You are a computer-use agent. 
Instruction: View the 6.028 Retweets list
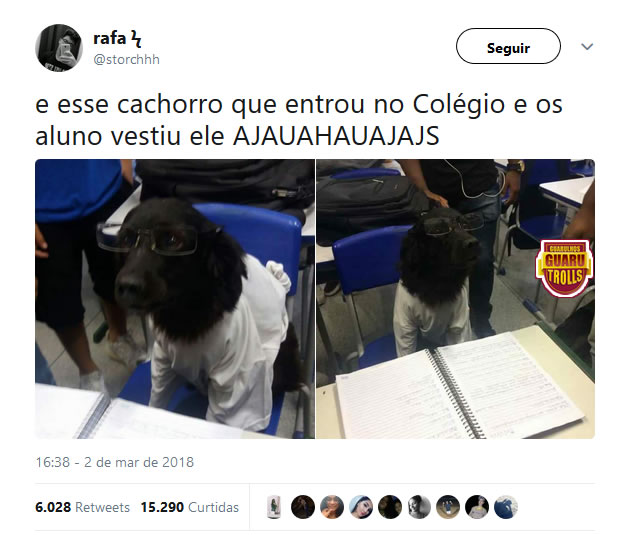click(82, 507)
